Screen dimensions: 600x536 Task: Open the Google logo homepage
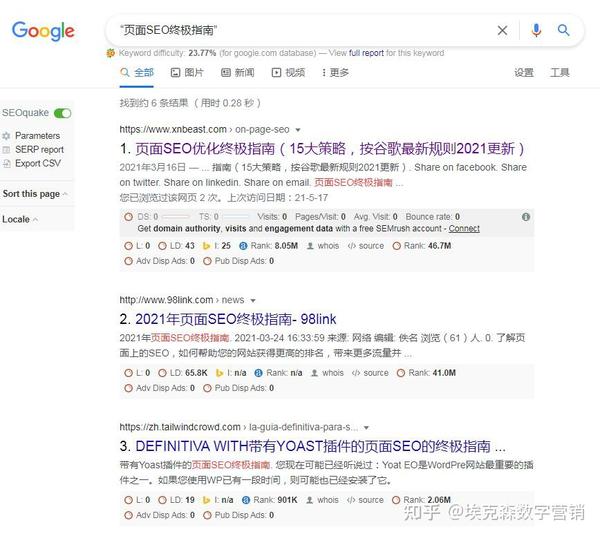[43, 31]
